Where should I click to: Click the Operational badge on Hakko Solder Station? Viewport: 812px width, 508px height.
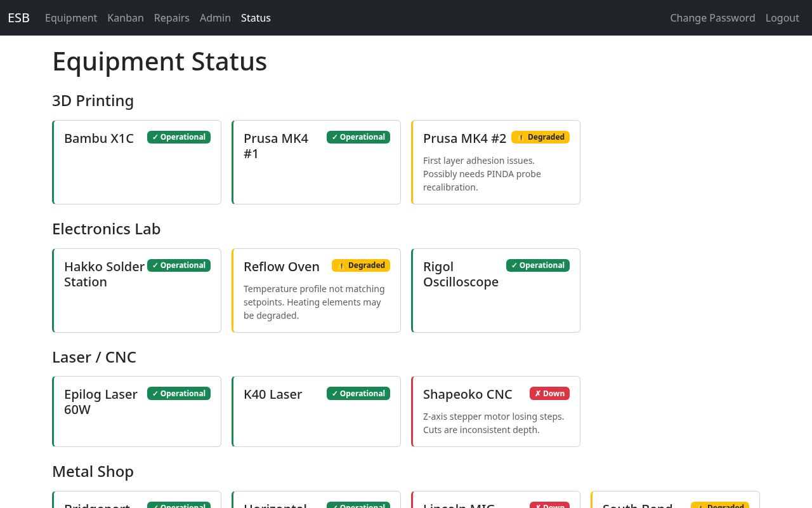tap(179, 265)
